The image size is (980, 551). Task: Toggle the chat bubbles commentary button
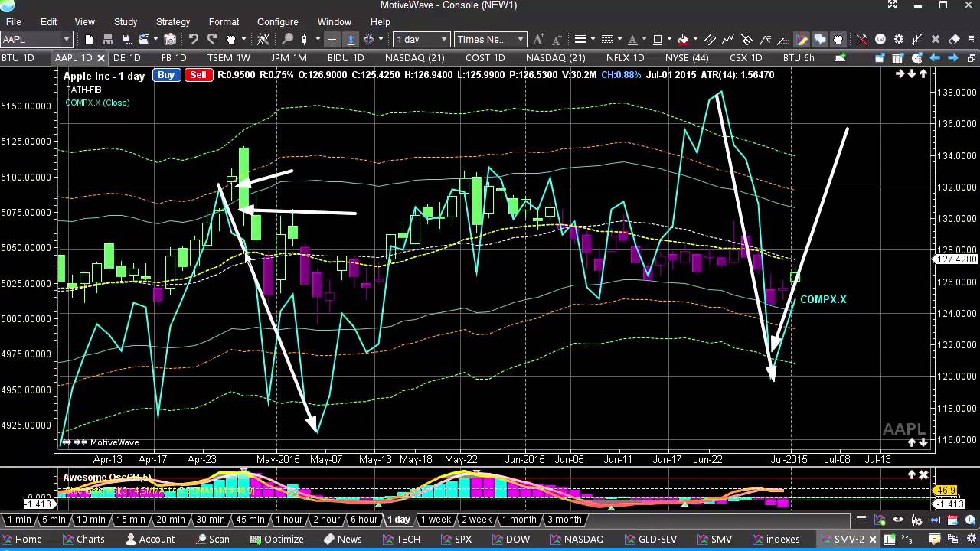coord(820,39)
